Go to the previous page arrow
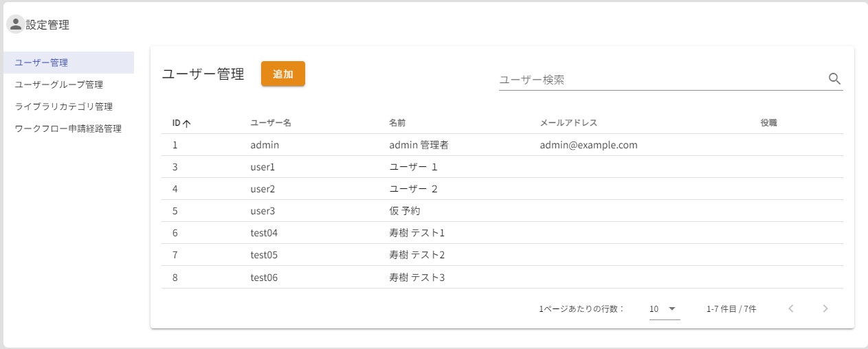This screenshot has width=868, height=349. coord(791,308)
